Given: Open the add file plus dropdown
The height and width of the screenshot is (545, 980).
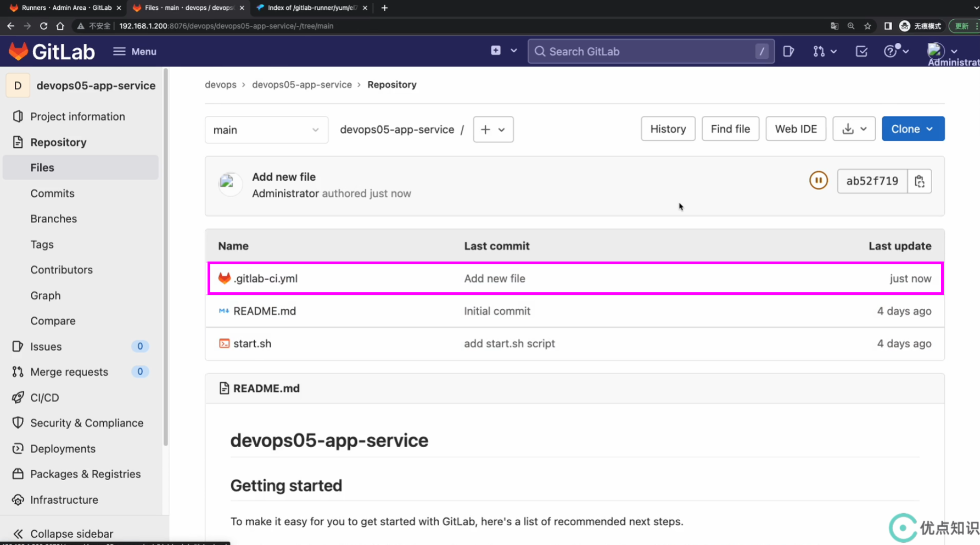Looking at the screenshot, I should (x=493, y=130).
